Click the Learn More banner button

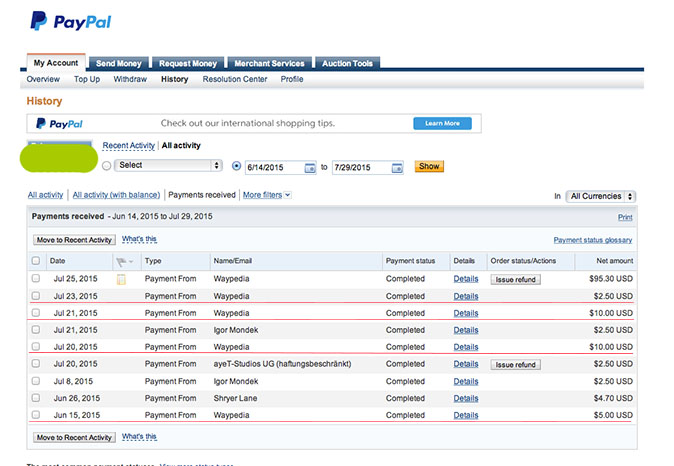[x=442, y=123]
